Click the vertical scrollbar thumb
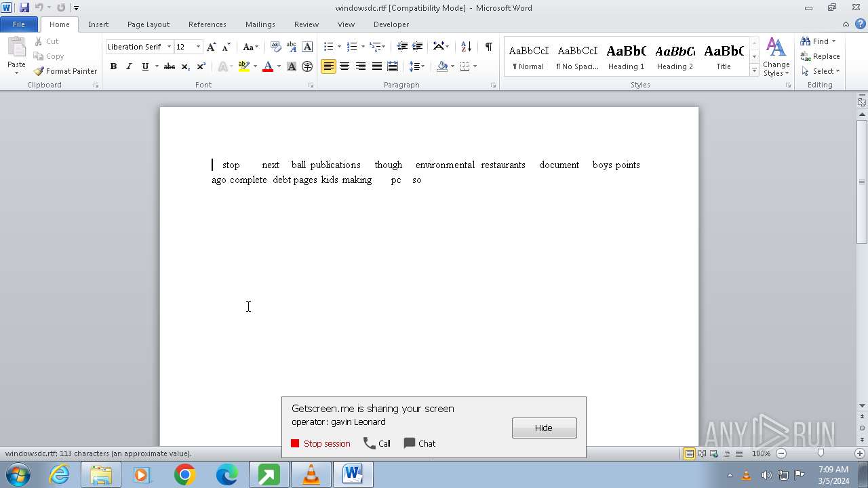Screen dimensions: 868x488 coord(862,182)
